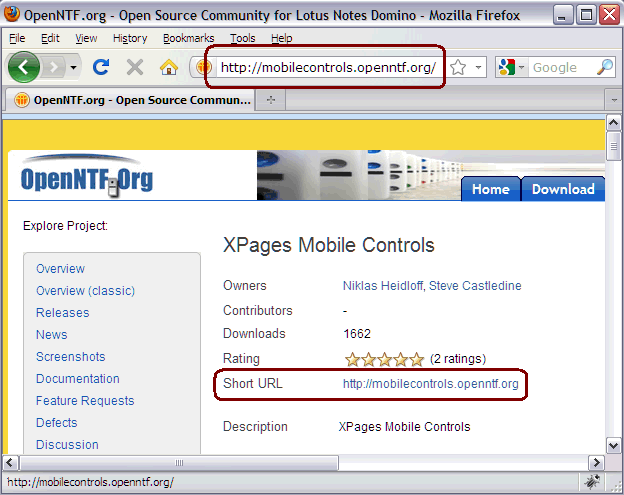Click the vertical scrollbar thumb

coord(614,146)
